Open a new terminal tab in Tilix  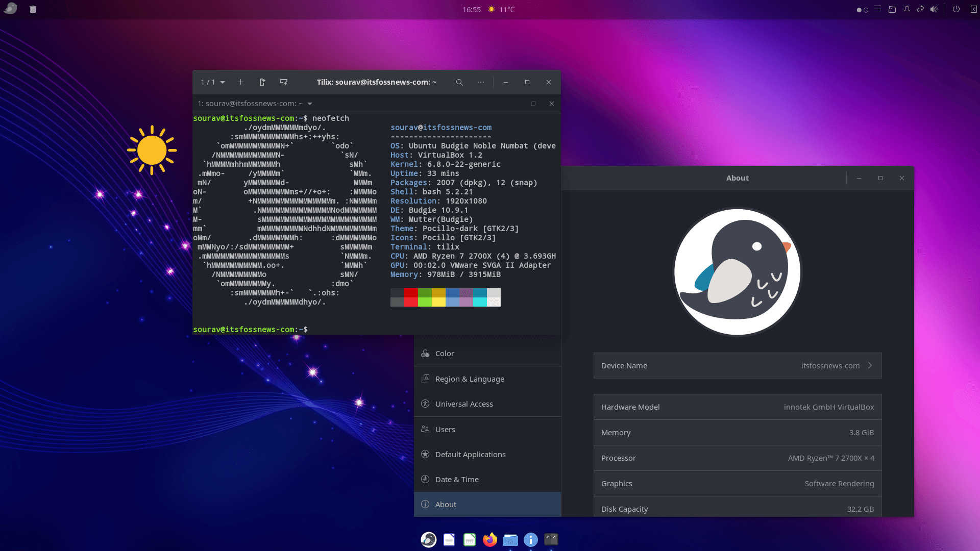240,82
